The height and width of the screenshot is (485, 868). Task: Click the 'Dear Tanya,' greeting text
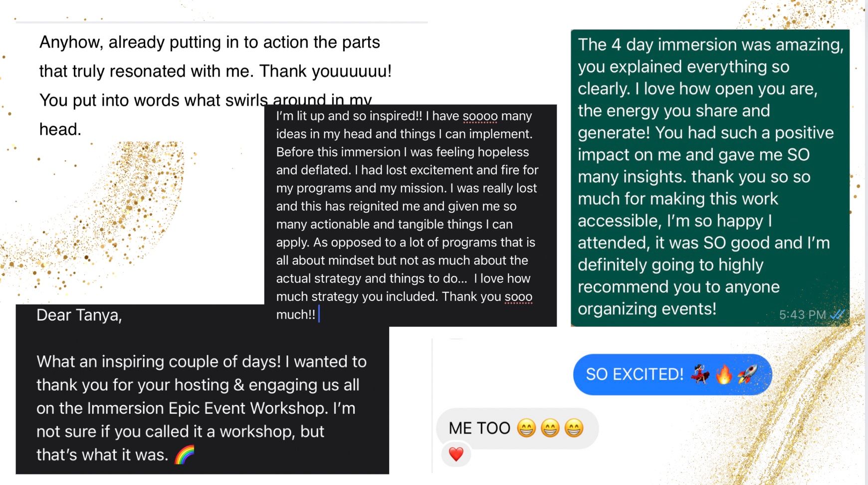pyautogui.click(x=79, y=315)
